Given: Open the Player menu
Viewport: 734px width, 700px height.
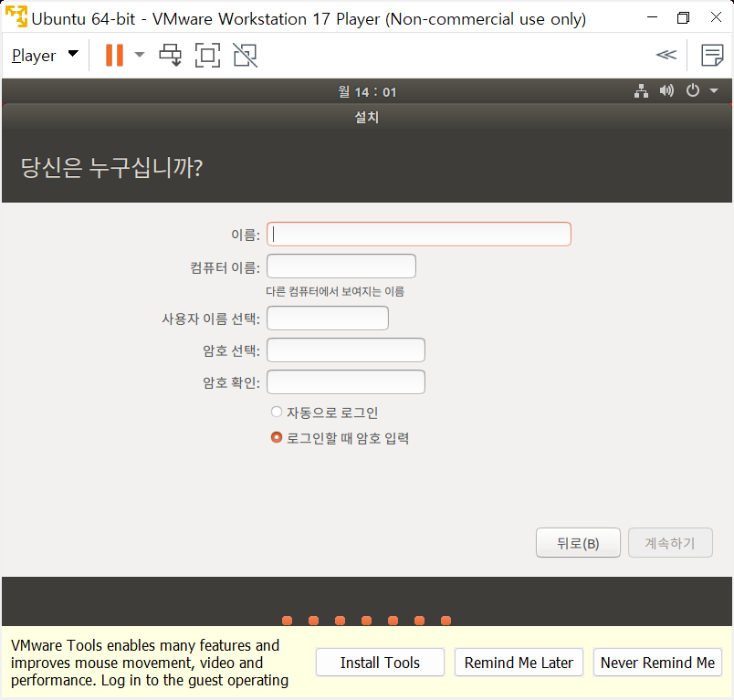Looking at the screenshot, I should point(45,55).
